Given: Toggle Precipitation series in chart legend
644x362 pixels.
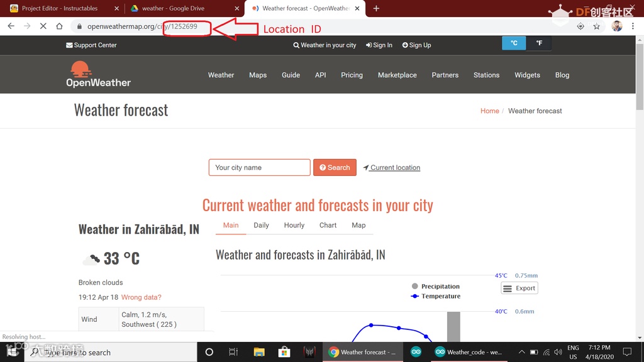Looking at the screenshot, I should (436, 287).
